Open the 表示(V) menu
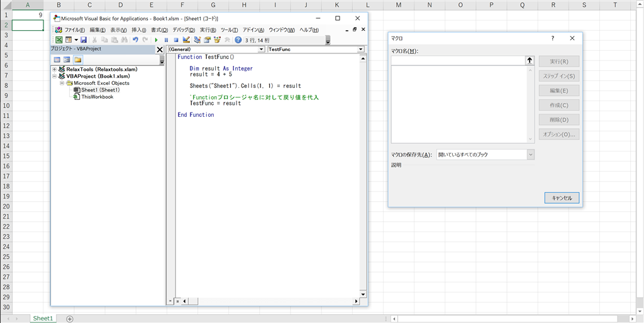 pyautogui.click(x=118, y=30)
